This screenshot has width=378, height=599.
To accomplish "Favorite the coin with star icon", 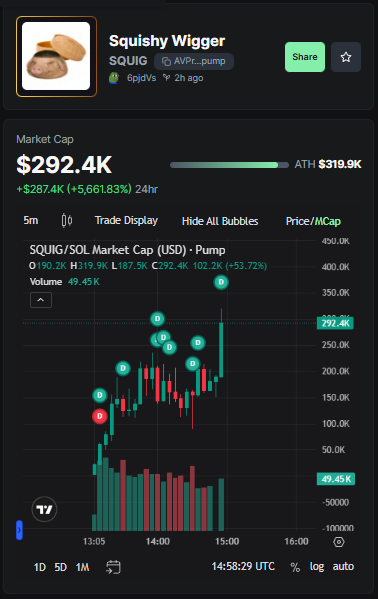I will (x=346, y=57).
